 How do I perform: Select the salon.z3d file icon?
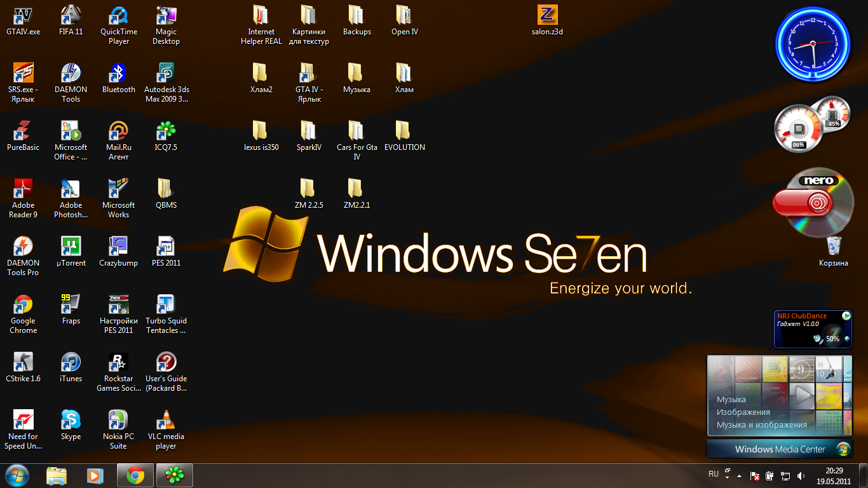(547, 20)
